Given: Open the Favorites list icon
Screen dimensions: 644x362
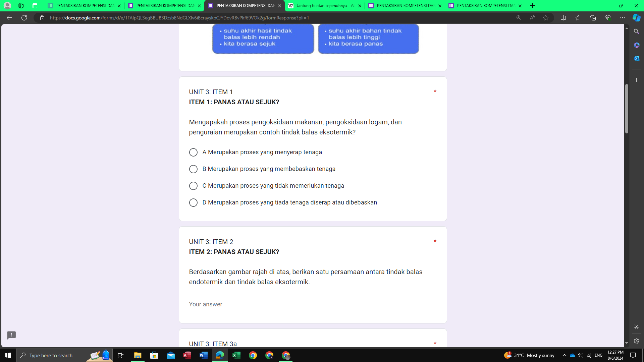Looking at the screenshot, I should (578, 18).
